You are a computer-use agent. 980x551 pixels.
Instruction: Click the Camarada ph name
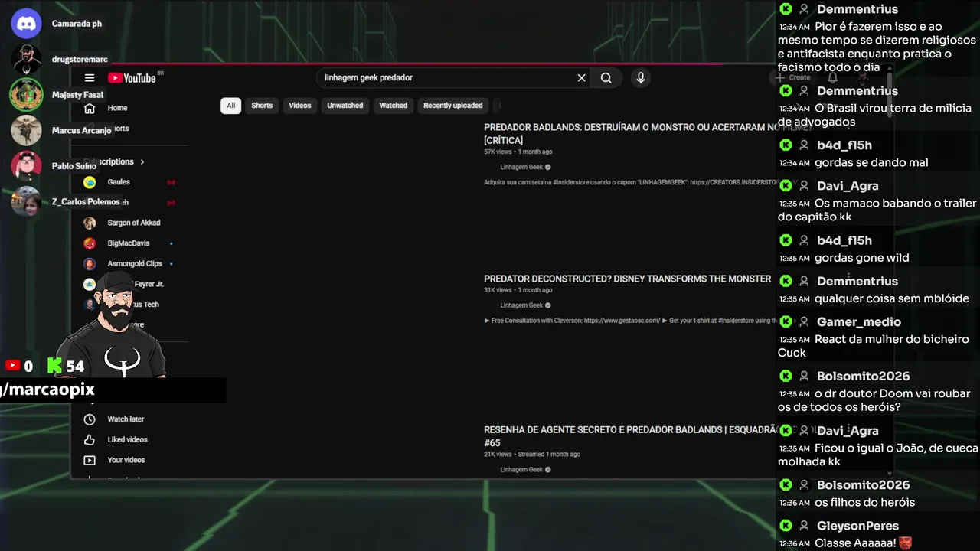tap(77, 24)
